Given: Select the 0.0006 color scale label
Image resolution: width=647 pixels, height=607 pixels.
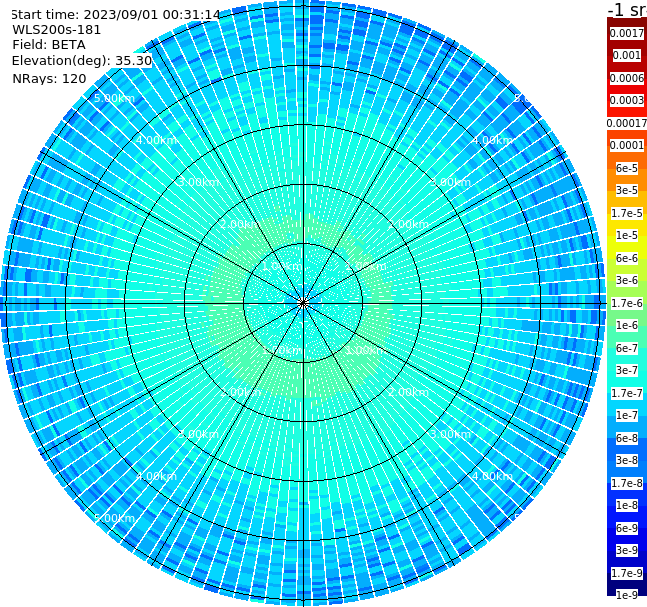Looking at the screenshot, I should pyautogui.click(x=627, y=78).
